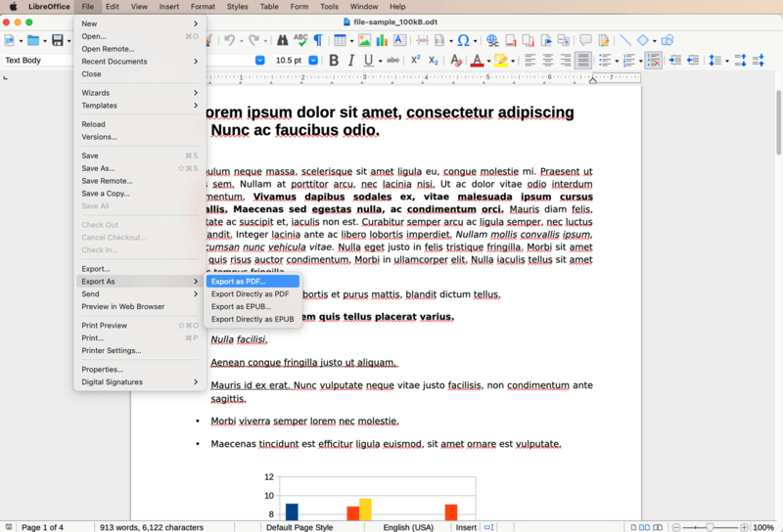The height and width of the screenshot is (532, 783).
Task: Click Print Preview in File menu
Action: pos(104,326)
